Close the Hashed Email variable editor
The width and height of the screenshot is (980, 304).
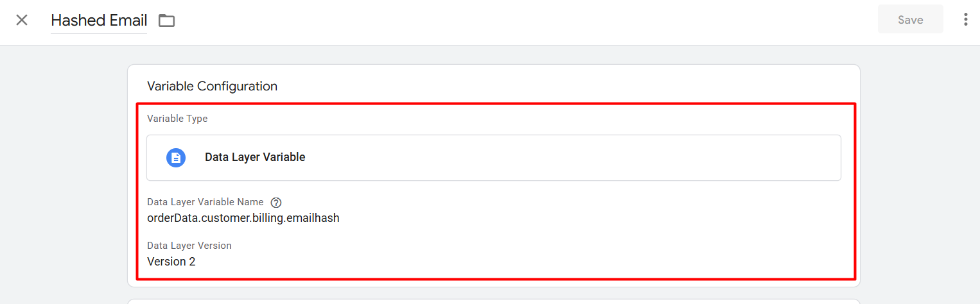point(22,20)
